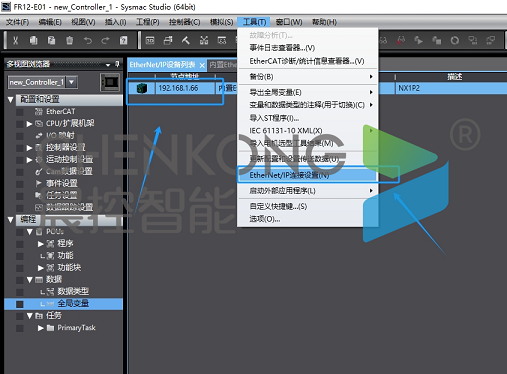Click the Cut scissors toolbar icon
Viewport: 507px width, 374px height.
coord(15,41)
